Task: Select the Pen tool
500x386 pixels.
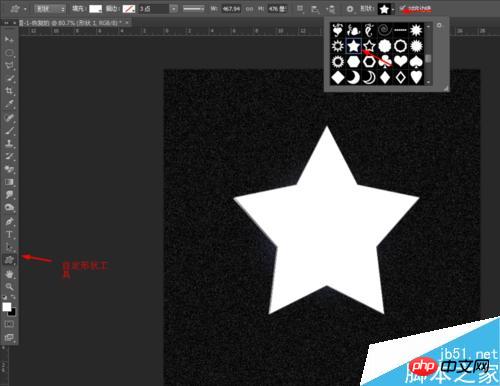Action: point(9,221)
